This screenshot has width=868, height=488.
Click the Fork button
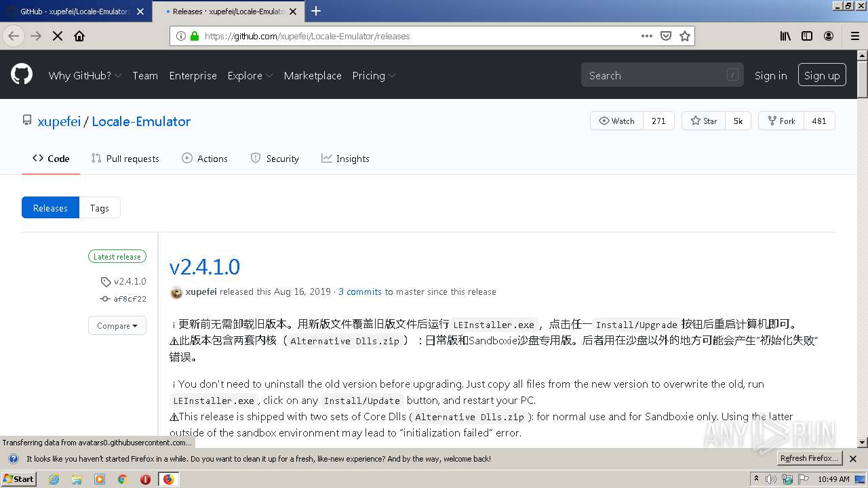pos(781,121)
